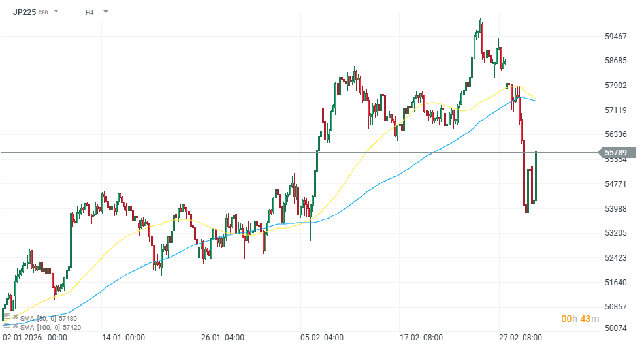Click the 59467 price axis label

click(616, 37)
